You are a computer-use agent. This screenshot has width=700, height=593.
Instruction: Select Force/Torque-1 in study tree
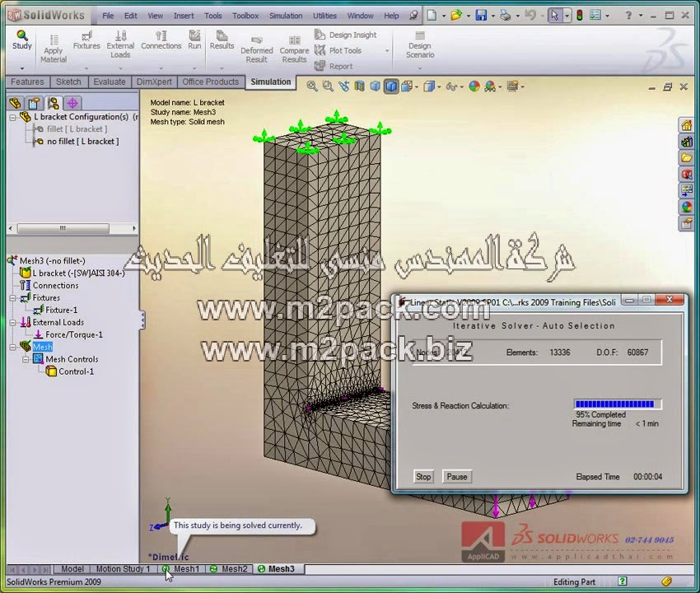(74, 334)
